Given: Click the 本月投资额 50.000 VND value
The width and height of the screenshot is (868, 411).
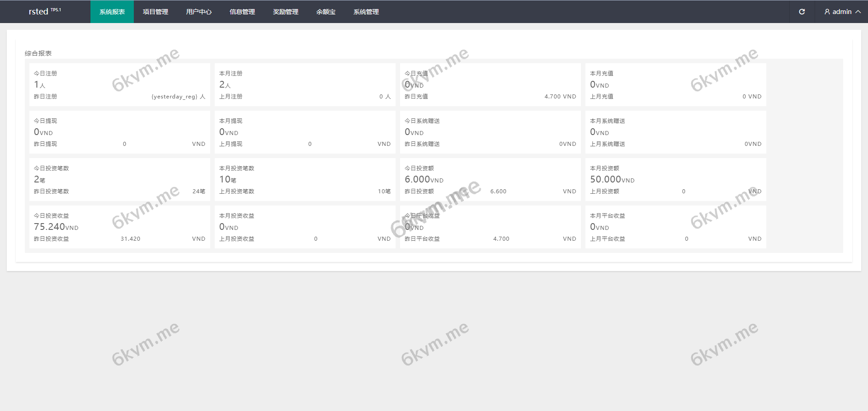Looking at the screenshot, I should [x=612, y=179].
